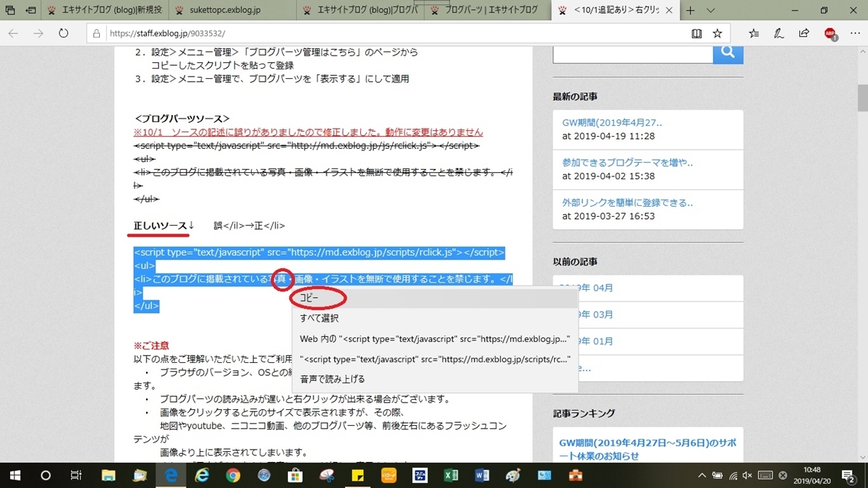868x488 pixels.
Task: Open GW期間 サポート休業のお知らせ ranking link
Action: click(x=648, y=449)
